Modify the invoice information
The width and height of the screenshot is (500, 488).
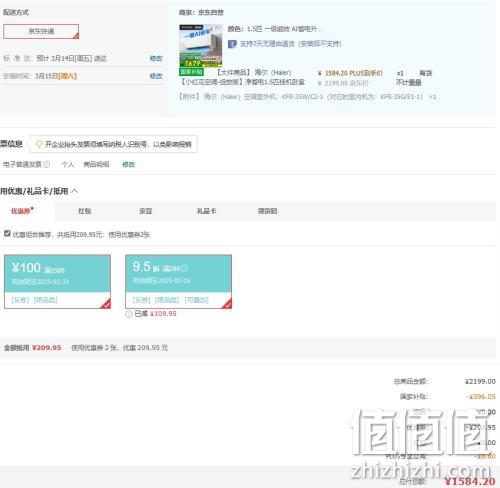pyautogui.click(x=128, y=164)
